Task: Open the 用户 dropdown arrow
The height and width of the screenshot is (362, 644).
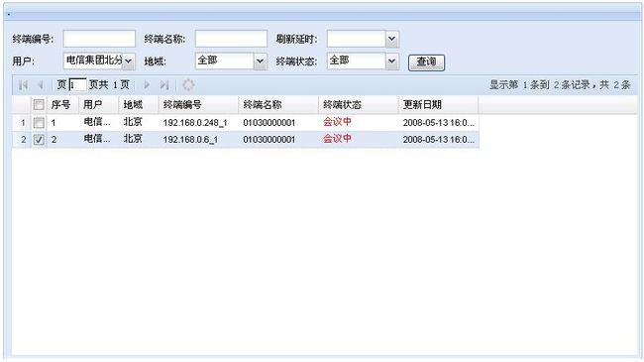Action: click(x=128, y=60)
